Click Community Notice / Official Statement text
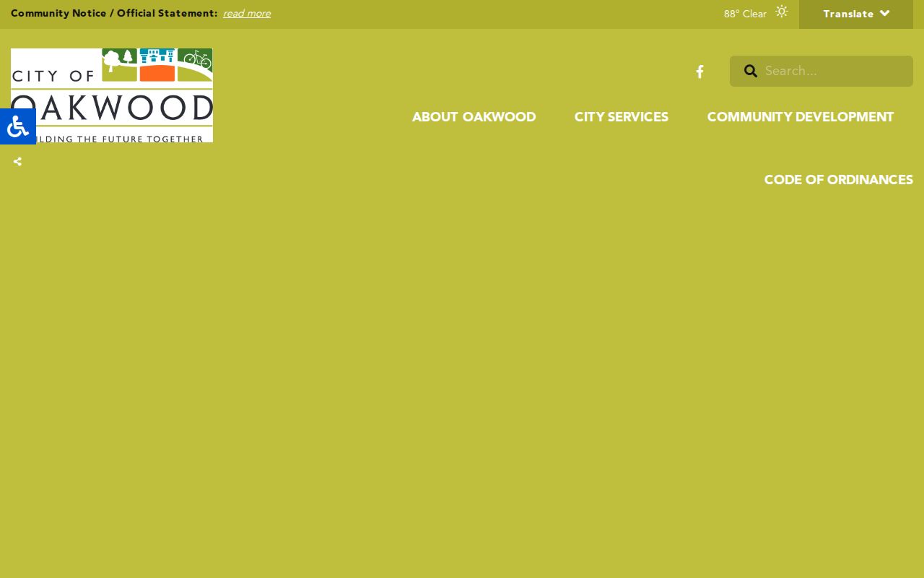The width and height of the screenshot is (924, 578). point(114,14)
